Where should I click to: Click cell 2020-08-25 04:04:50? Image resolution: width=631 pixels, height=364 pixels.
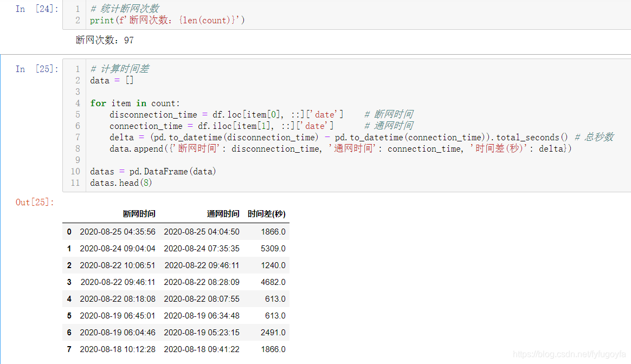202,232
